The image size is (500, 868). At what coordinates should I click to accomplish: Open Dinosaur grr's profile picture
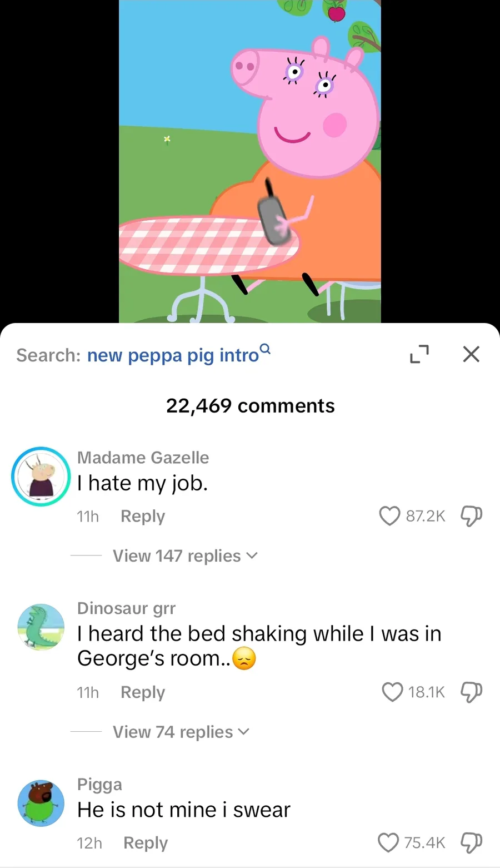[41, 627]
